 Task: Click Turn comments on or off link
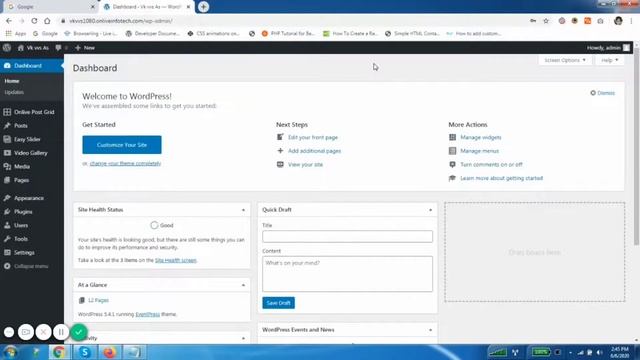click(491, 164)
